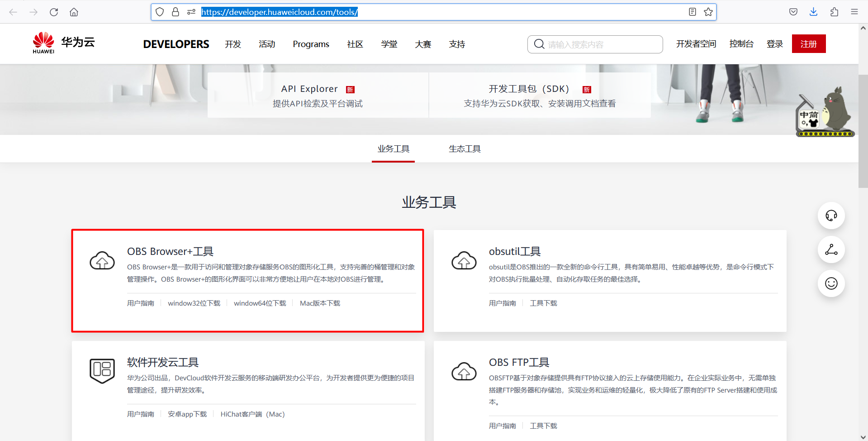
Task: Open downloads via the toolbar arrow icon
Action: click(813, 12)
